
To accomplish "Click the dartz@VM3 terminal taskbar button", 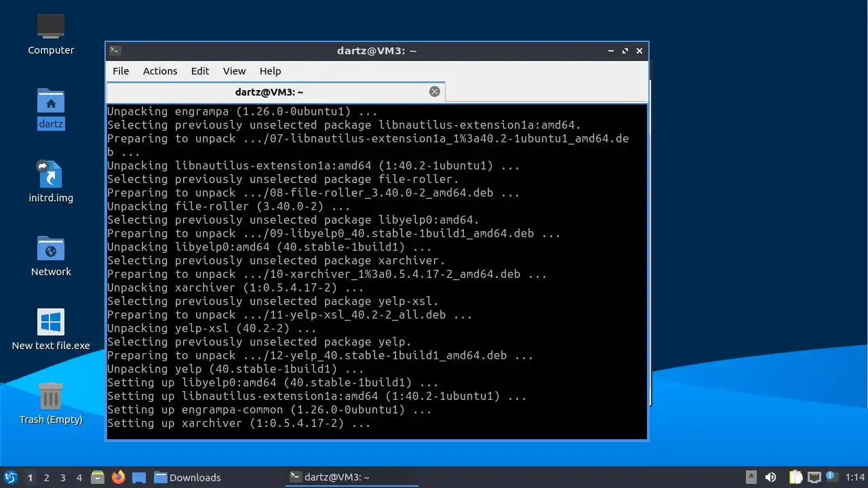I will pyautogui.click(x=351, y=477).
